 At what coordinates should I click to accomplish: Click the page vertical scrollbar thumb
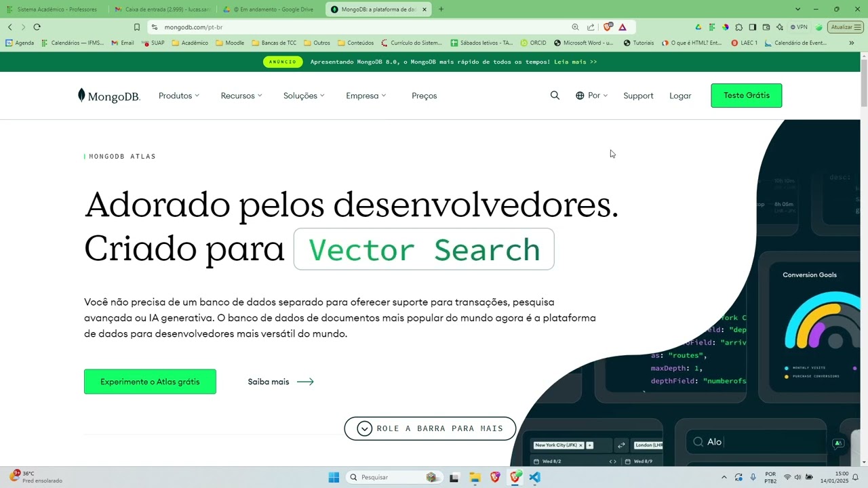864,83
